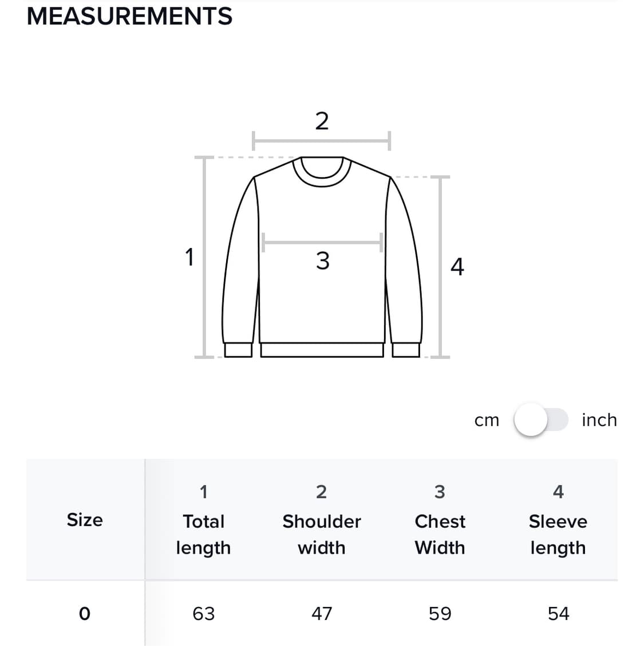Screen dimensions: 644x667
Task: Click number 2 above the sweatshirt diagram
Action: (322, 121)
